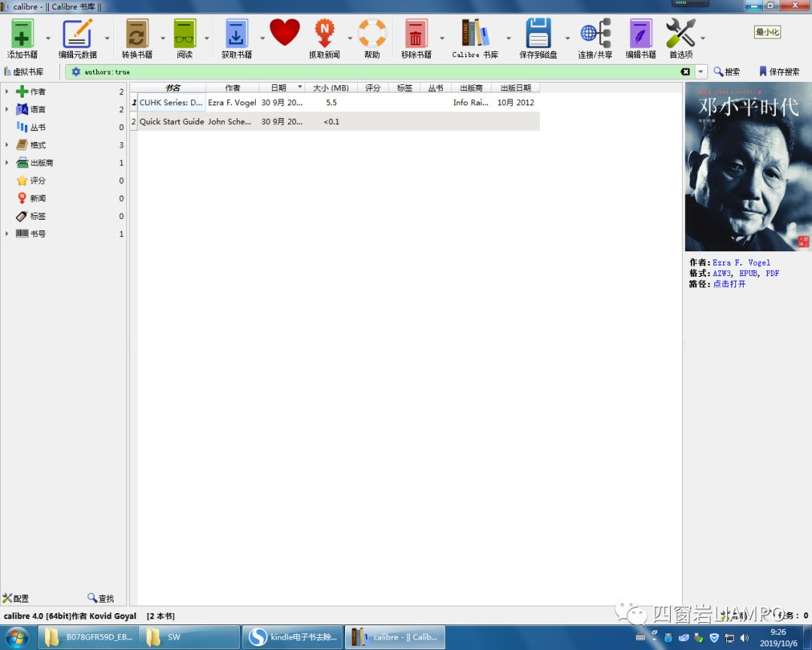Expand the 格式 formats tree node

[7, 145]
